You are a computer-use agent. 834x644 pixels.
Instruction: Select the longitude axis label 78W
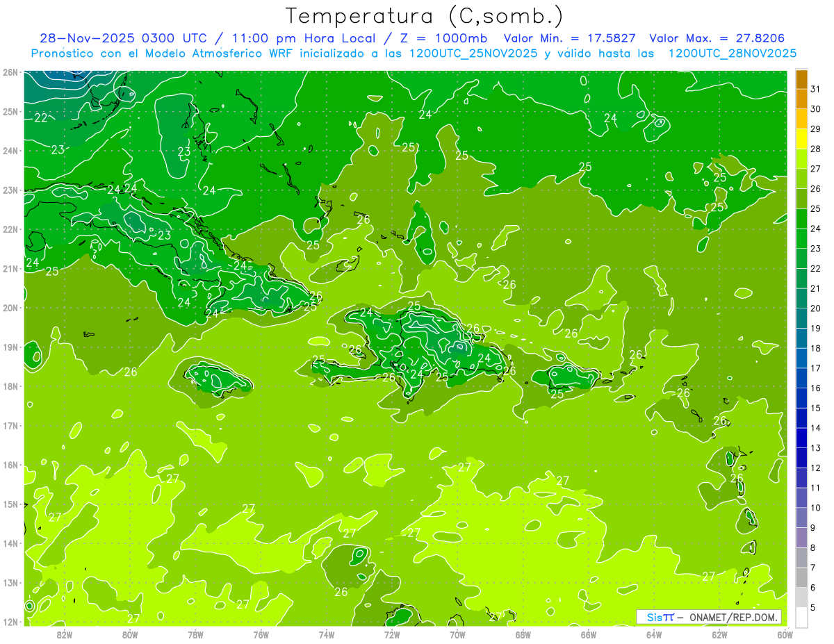pos(195,634)
